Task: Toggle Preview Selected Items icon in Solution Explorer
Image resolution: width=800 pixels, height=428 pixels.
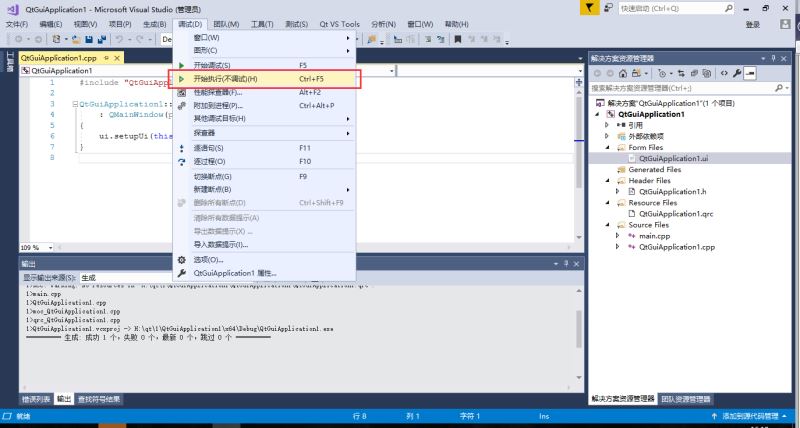Action: pos(749,73)
